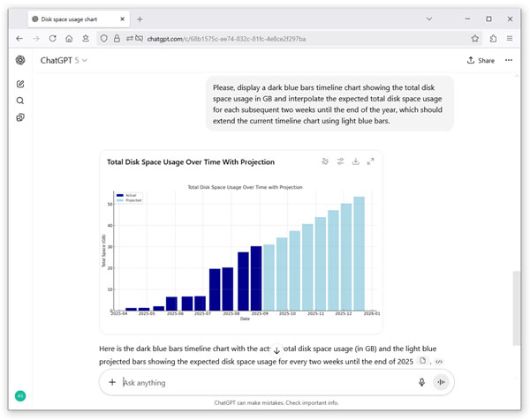Viewport: 530px width, 420px height.
Task: Launch voice mode from the composer
Action: [441, 382]
